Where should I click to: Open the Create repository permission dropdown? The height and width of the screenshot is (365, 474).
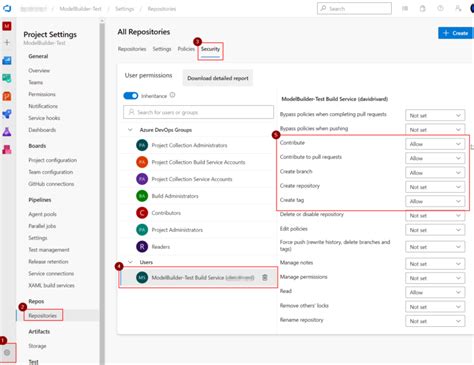[435, 187]
